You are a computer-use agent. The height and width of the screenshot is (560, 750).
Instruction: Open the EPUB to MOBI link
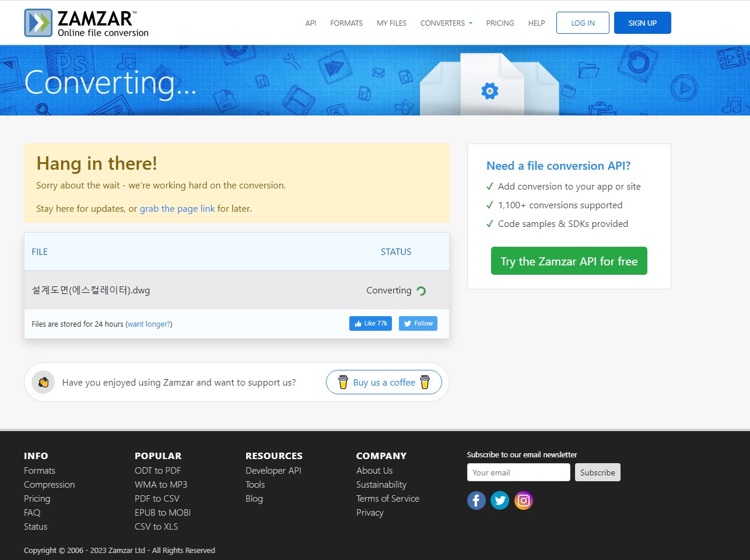click(x=163, y=513)
